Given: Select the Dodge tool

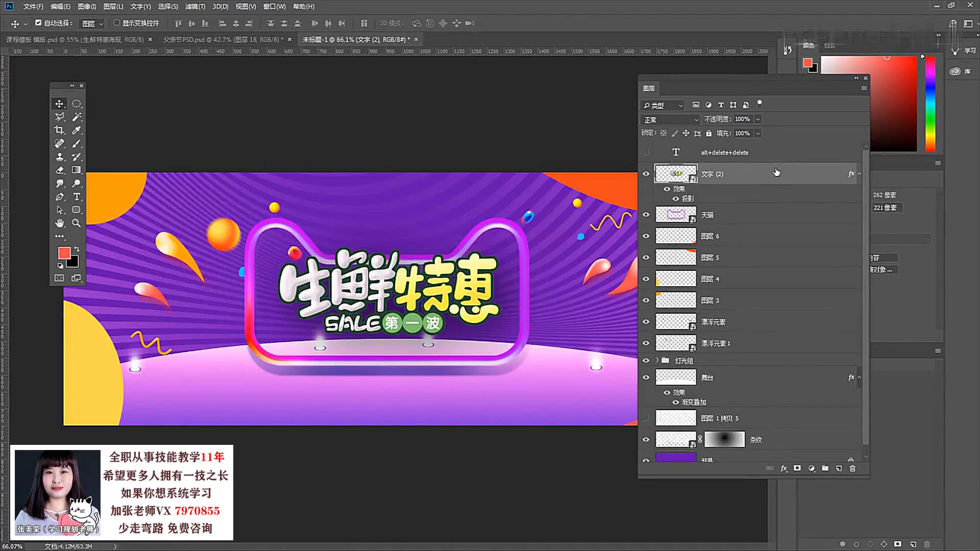Looking at the screenshot, I should click(x=77, y=183).
